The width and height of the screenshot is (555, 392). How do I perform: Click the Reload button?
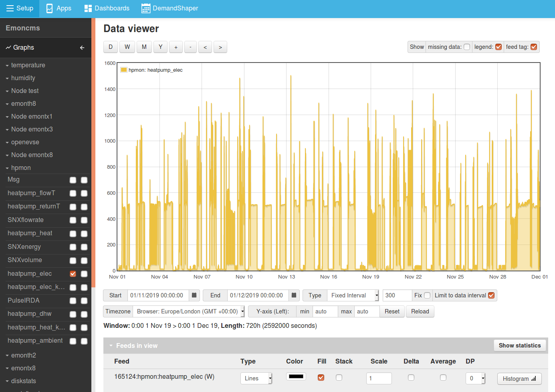pos(420,311)
